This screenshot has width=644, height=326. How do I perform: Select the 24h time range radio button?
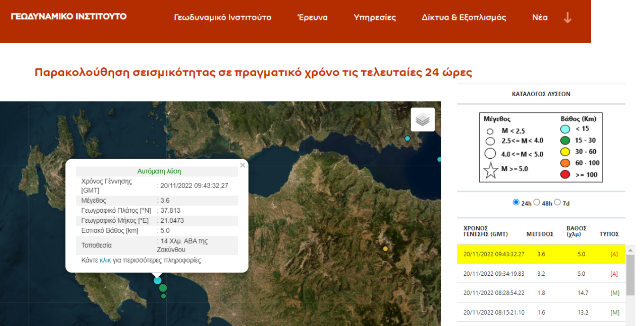point(516,202)
